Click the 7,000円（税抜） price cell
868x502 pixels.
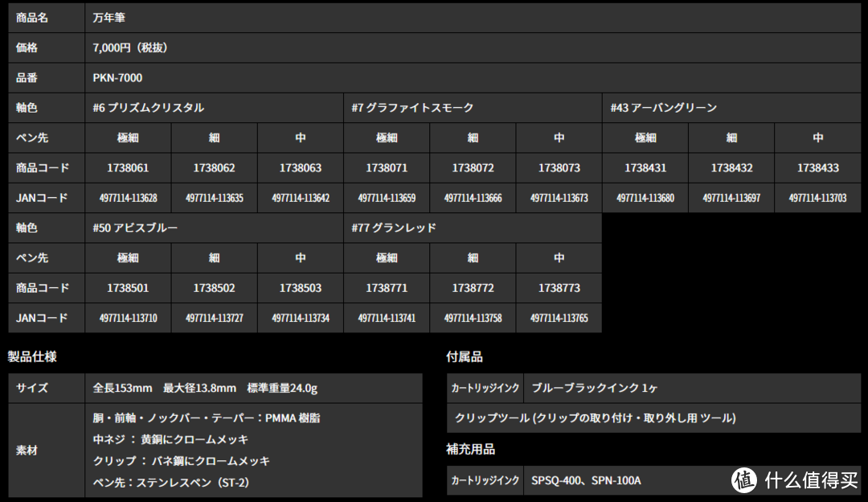[130, 47]
